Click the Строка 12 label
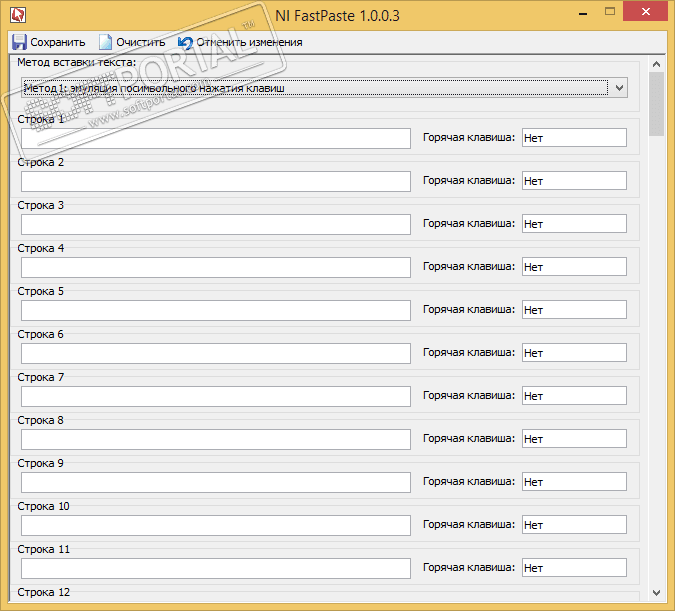This screenshot has height=611, width=675. (43, 592)
